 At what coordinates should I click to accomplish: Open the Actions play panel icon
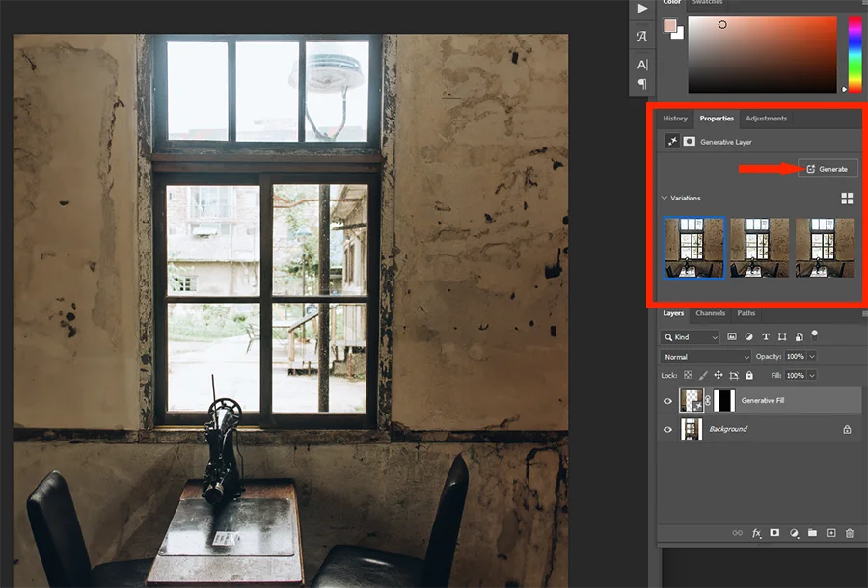click(642, 9)
